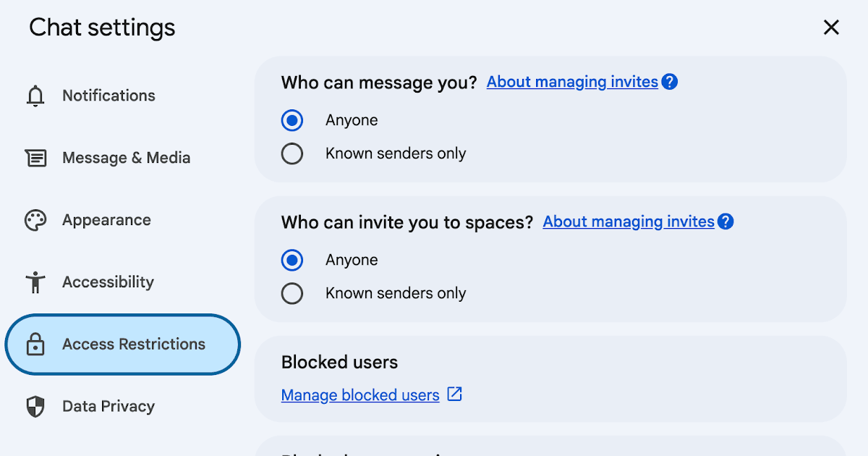Click the Accessibility person icon
The height and width of the screenshot is (456, 868).
35,282
